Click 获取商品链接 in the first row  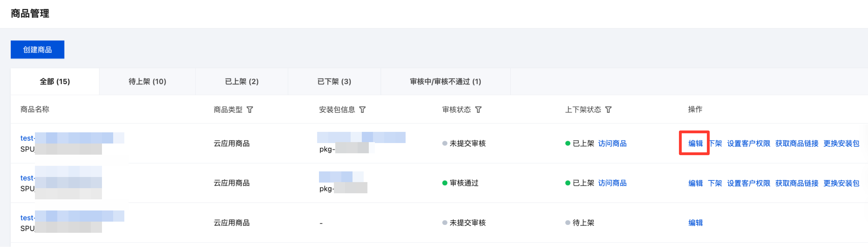pyautogui.click(x=797, y=143)
